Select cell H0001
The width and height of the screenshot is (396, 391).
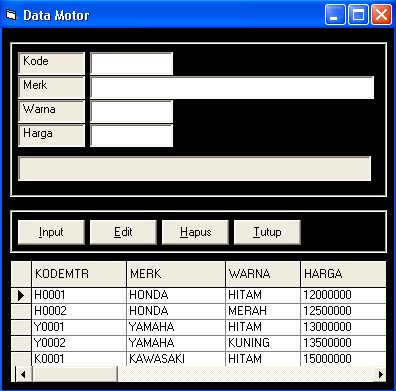pyautogui.click(x=79, y=295)
